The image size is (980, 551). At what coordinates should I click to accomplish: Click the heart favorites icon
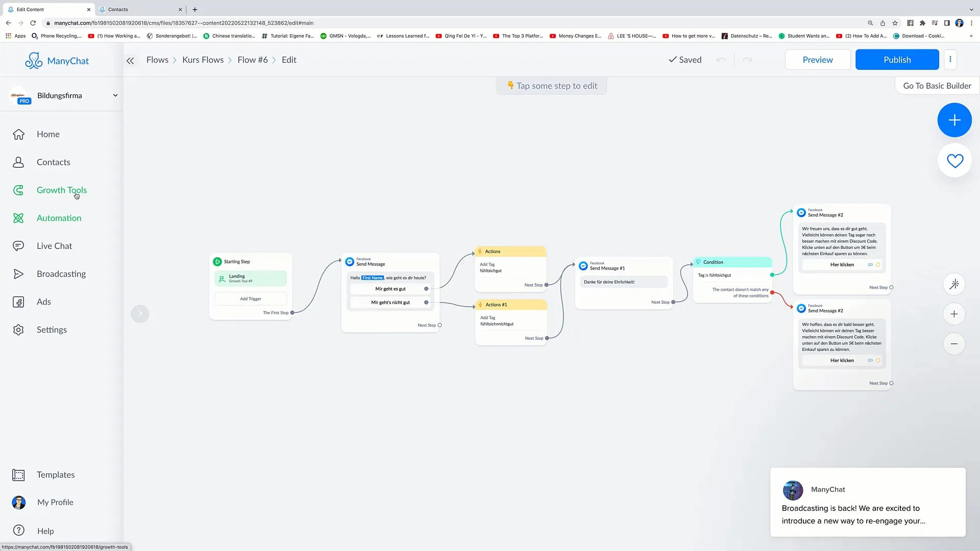tap(954, 161)
